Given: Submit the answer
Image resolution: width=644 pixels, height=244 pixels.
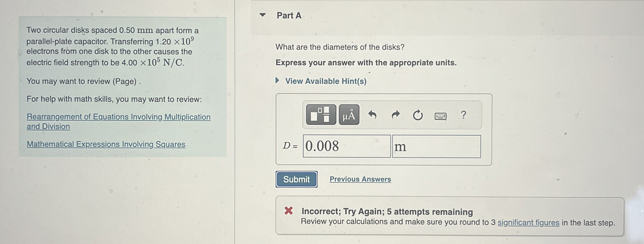Looking at the screenshot, I should click(296, 179).
